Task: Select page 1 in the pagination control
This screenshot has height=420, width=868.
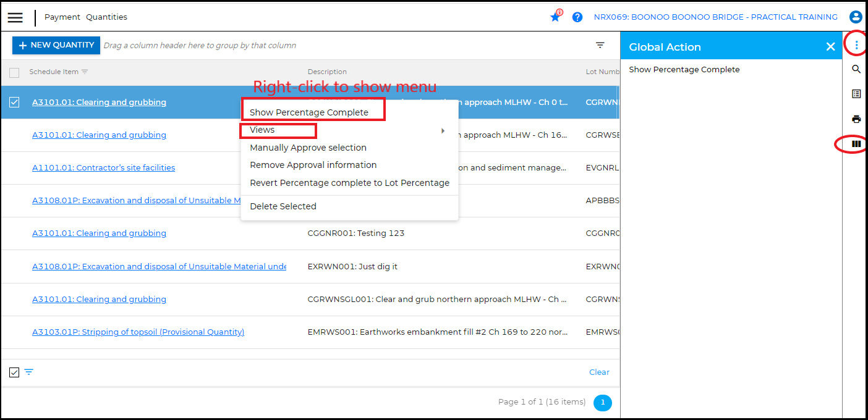Action: click(602, 402)
